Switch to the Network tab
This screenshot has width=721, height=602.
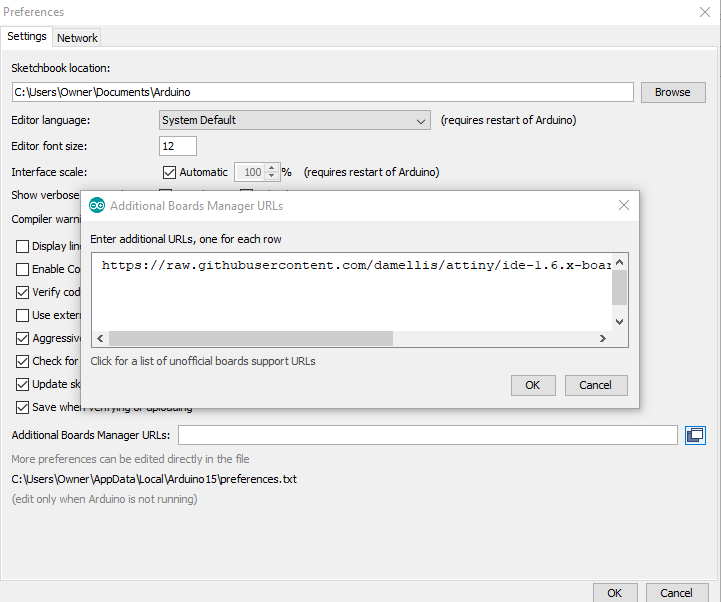[77, 38]
